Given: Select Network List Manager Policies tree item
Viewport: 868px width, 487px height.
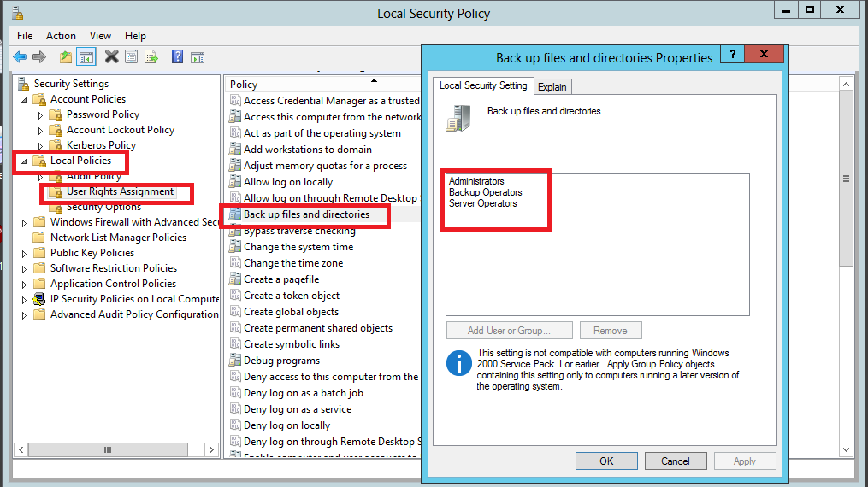Looking at the screenshot, I should click(x=118, y=238).
